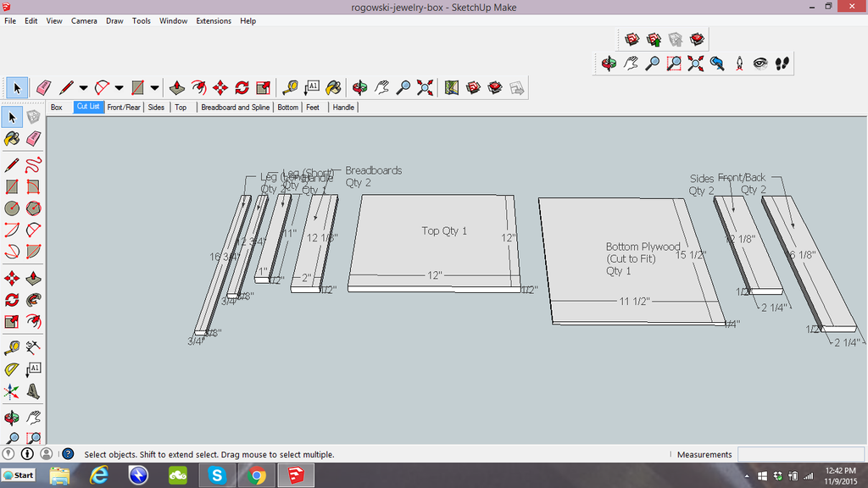Open Google Chrome from the taskbar
This screenshot has height=488, width=868.
click(x=256, y=475)
